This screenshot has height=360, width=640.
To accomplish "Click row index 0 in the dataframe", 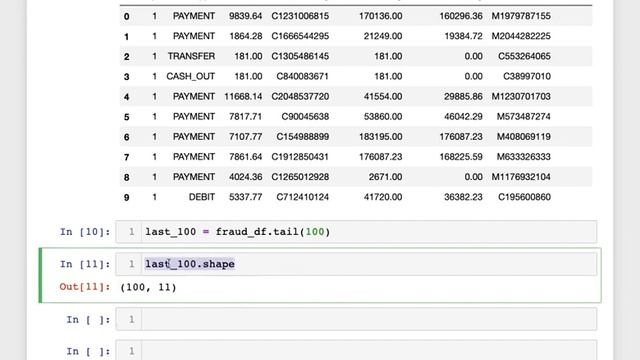I will click(127, 16).
